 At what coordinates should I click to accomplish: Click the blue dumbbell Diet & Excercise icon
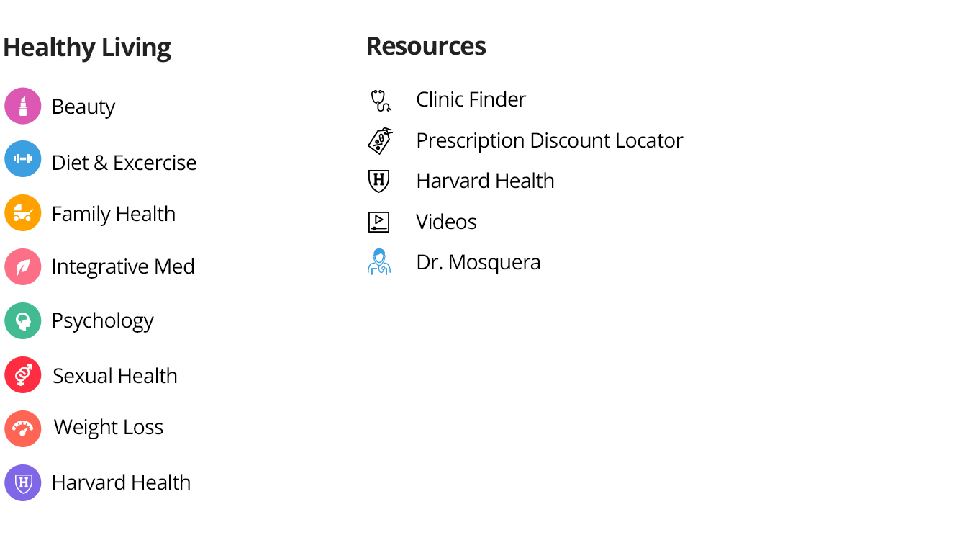(x=23, y=159)
